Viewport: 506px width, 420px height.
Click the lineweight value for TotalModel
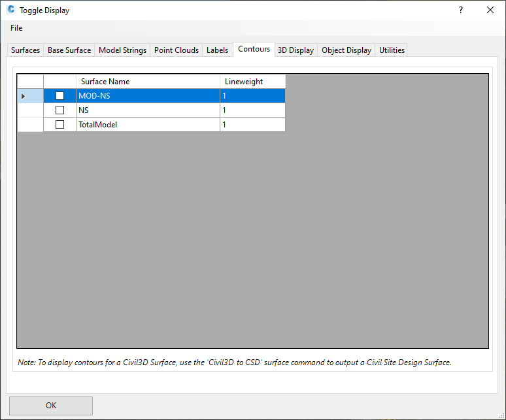pyautogui.click(x=252, y=124)
